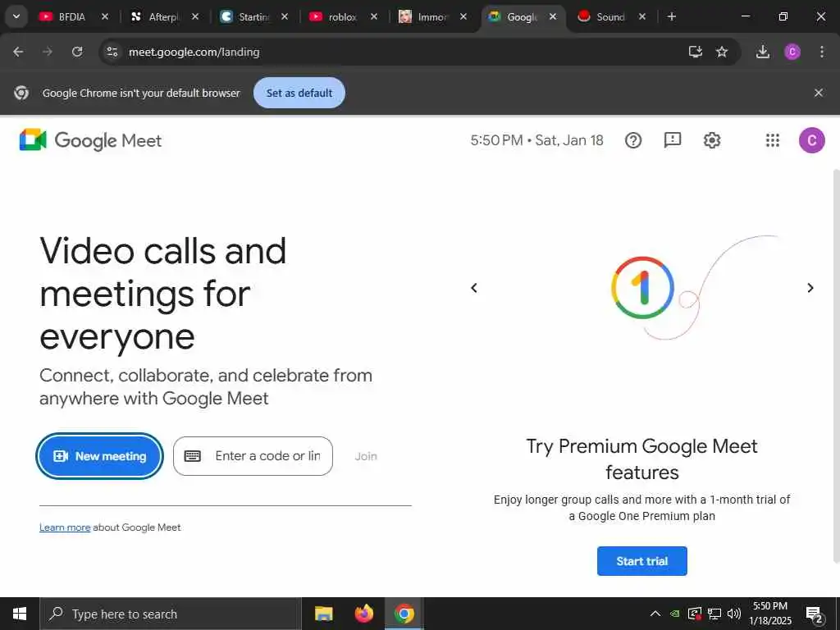The image size is (840, 630).
Task: Open Chrome profile avatar in toolbar
Action: [792, 52]
